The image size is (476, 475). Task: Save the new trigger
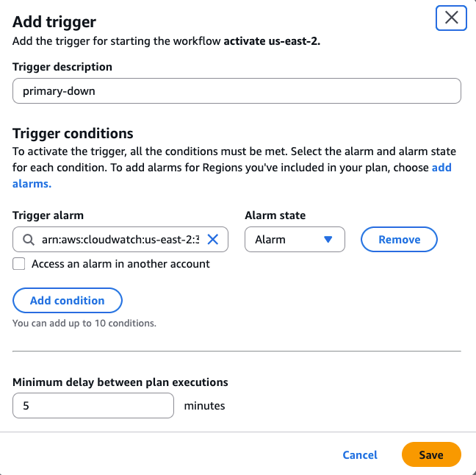tap(431, 455)
